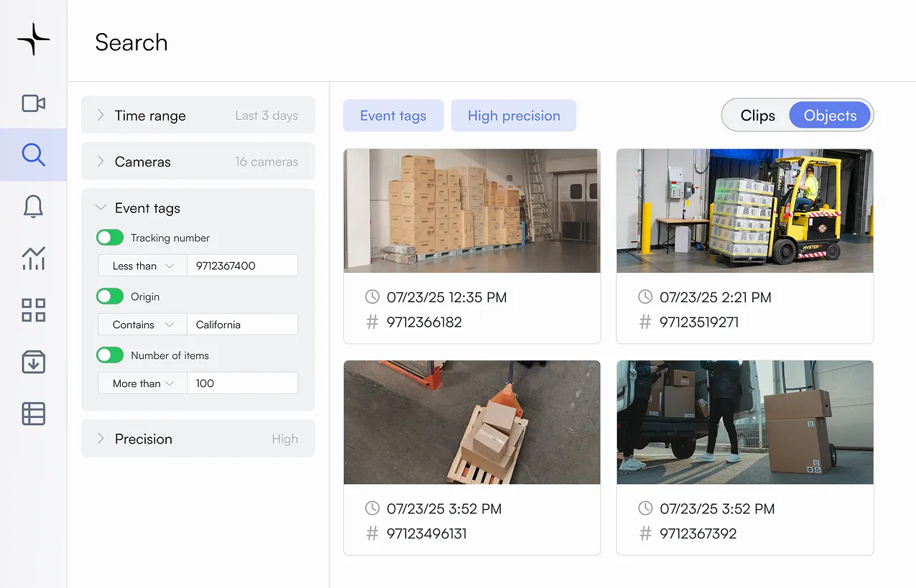Viewport: 916px width, 588px height.
Task: Toggle the Tracking number filter off
Action: [110, 238]
